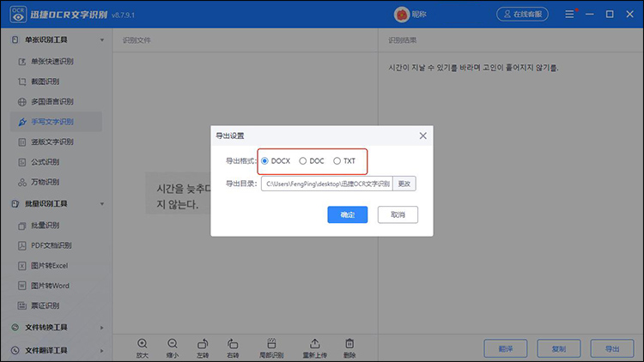
Task: Click the 删除 delete trash icon
Action: (x=349, y=343)
